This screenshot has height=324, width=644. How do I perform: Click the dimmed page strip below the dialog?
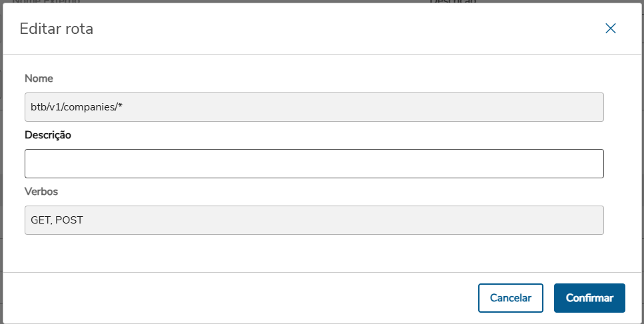320,323
